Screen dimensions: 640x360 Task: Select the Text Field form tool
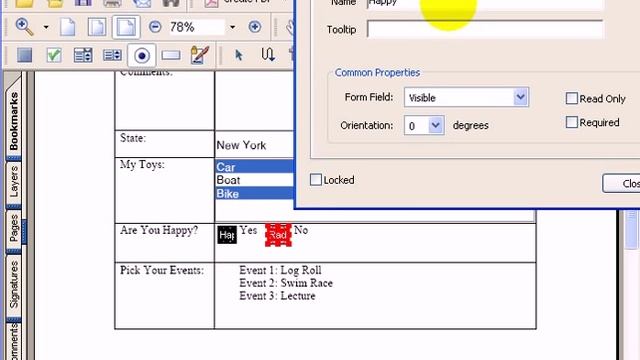point(171,55)
